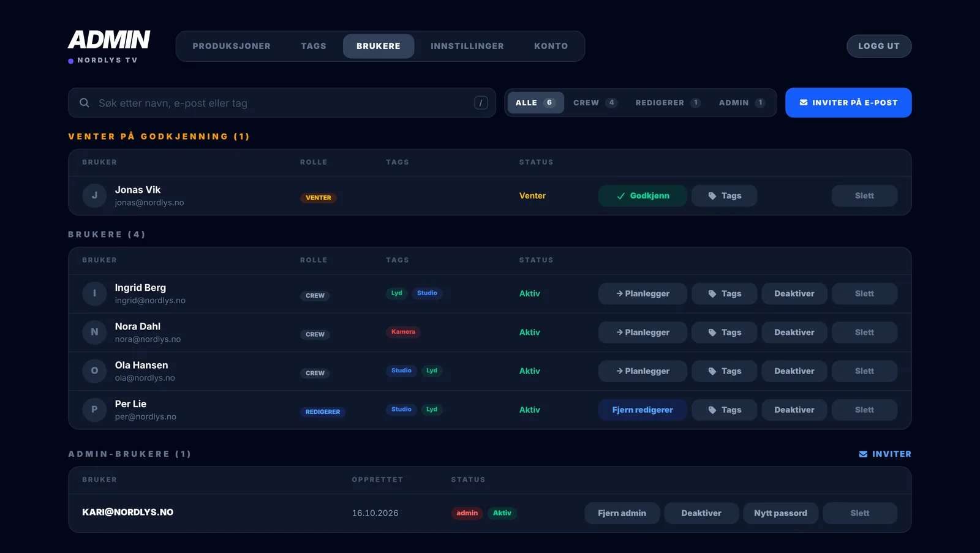Open the Produksjoner tab

[232, 46]
